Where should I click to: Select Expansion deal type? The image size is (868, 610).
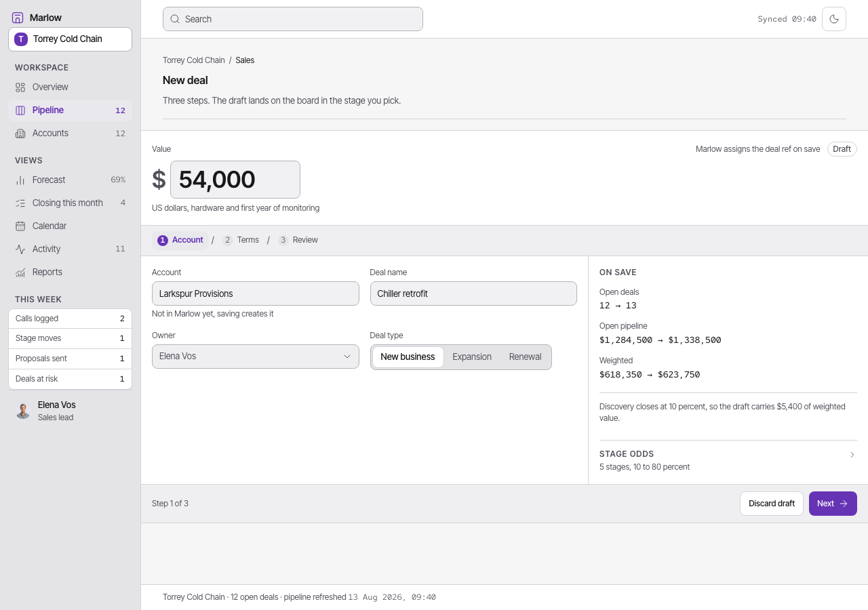pos(472,357)
